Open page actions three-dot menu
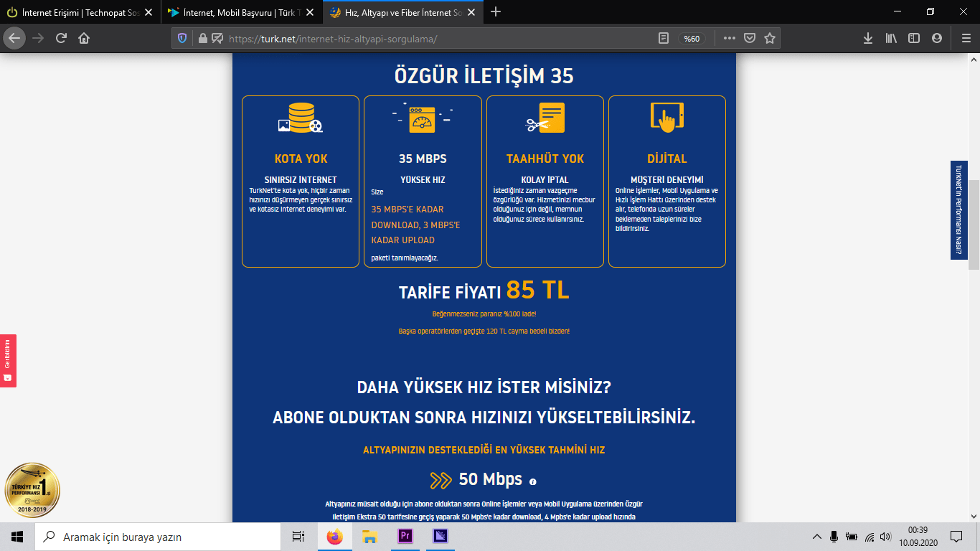The image size is (980, 551). click(x=729, y=39)
